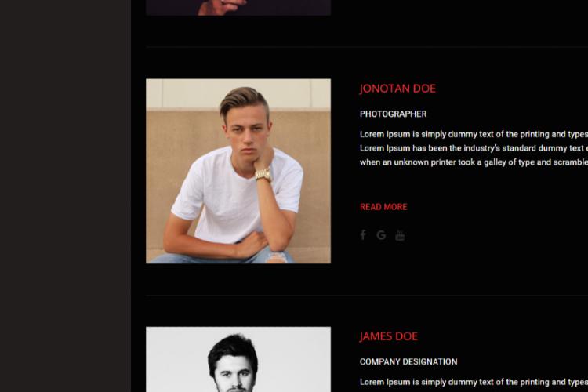Click the divider line above Jonotan's section
588x392 pixels.
click(367, 47)
